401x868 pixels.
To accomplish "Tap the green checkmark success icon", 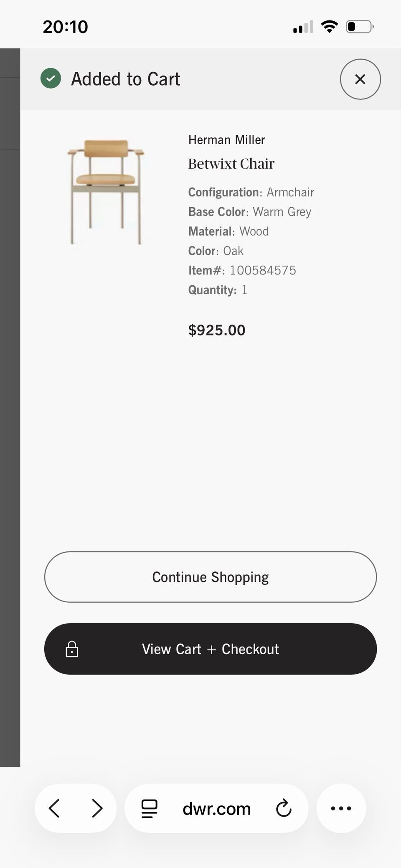I will click(51, 79).
